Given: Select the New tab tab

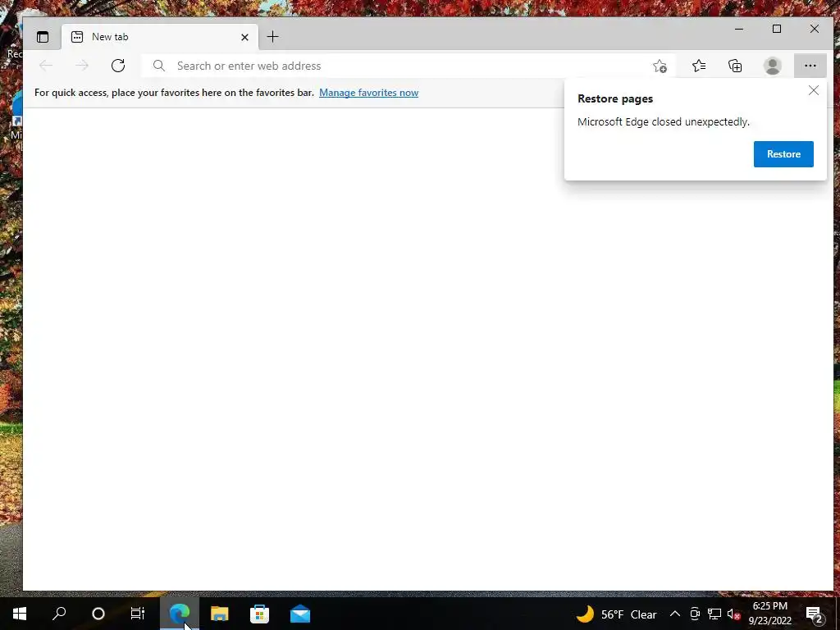Looking at the screenshot, I should [160, 36].
